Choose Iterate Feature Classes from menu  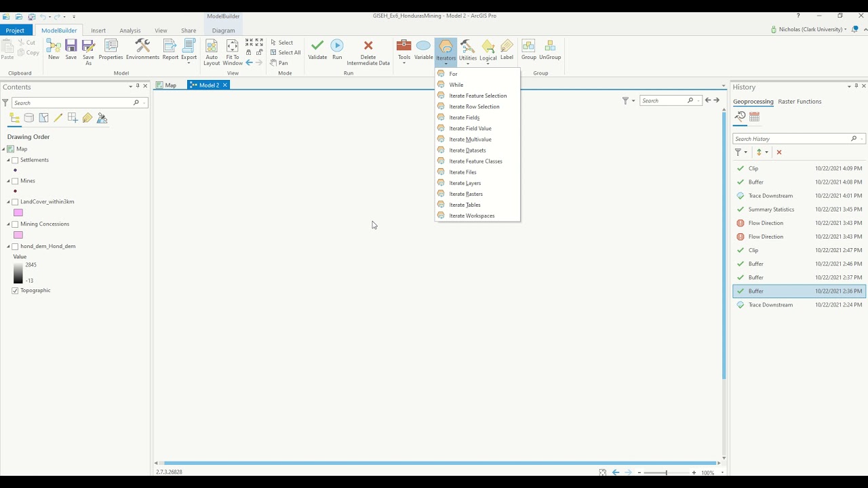tap(477, 161)
